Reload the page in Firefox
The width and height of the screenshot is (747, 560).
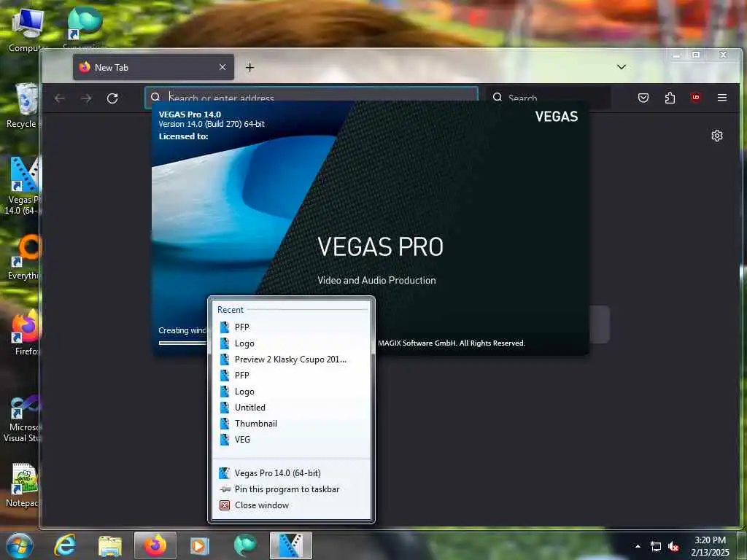click(x=112, y=98)
